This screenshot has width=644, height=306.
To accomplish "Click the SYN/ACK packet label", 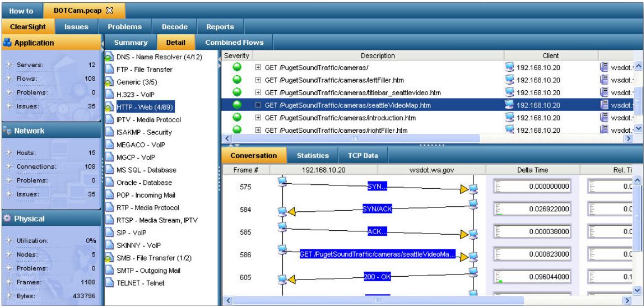I will click(x=377, y=209).
